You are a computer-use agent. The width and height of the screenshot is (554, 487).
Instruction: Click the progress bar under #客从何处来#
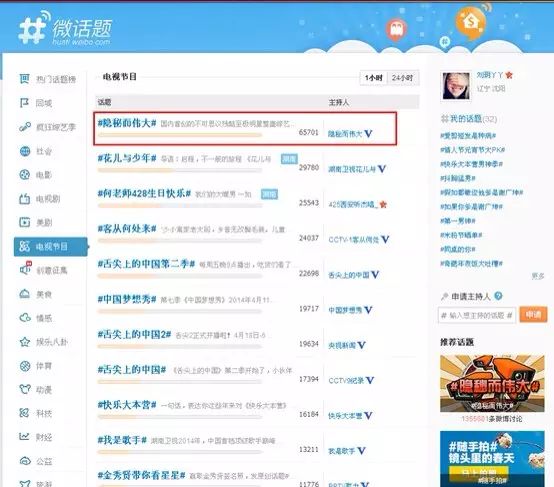(x=180, y=241)
